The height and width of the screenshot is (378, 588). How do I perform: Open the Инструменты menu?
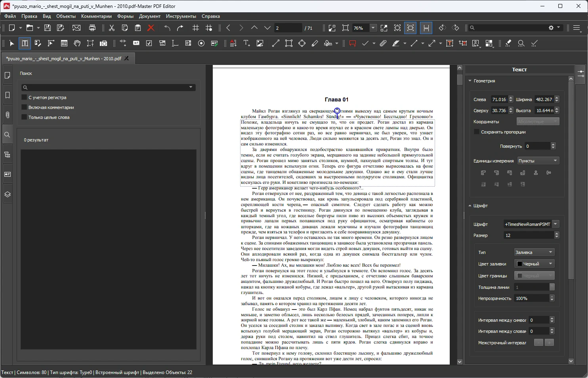click(x=181, y=16)
